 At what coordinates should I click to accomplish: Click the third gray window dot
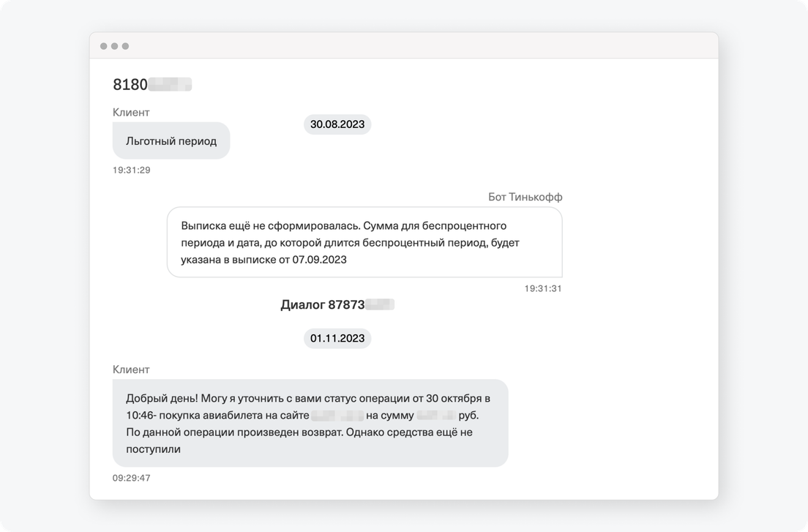pyautogui.click(x=125, y=46)
